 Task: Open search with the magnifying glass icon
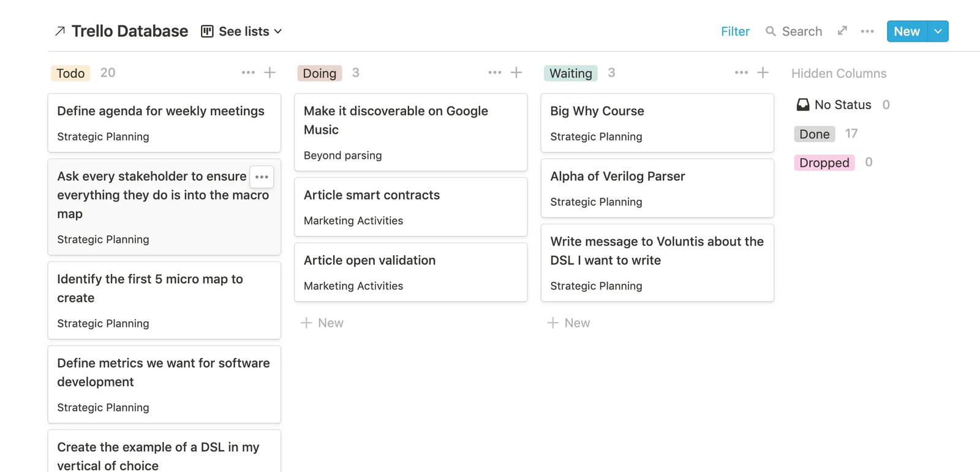[x=769, y=31]
